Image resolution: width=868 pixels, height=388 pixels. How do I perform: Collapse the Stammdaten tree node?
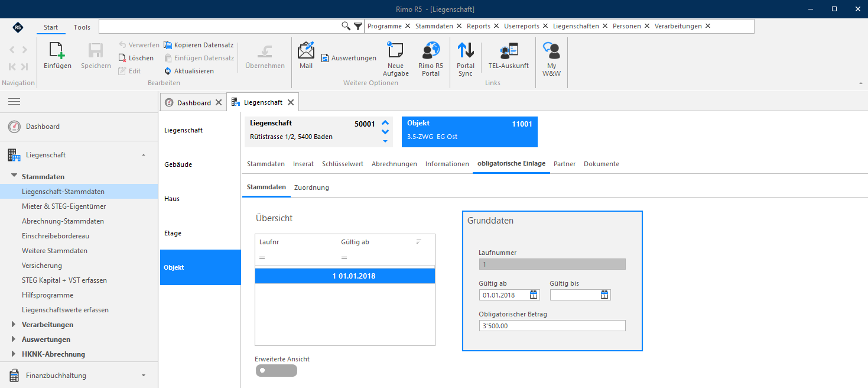coord(14,176)
